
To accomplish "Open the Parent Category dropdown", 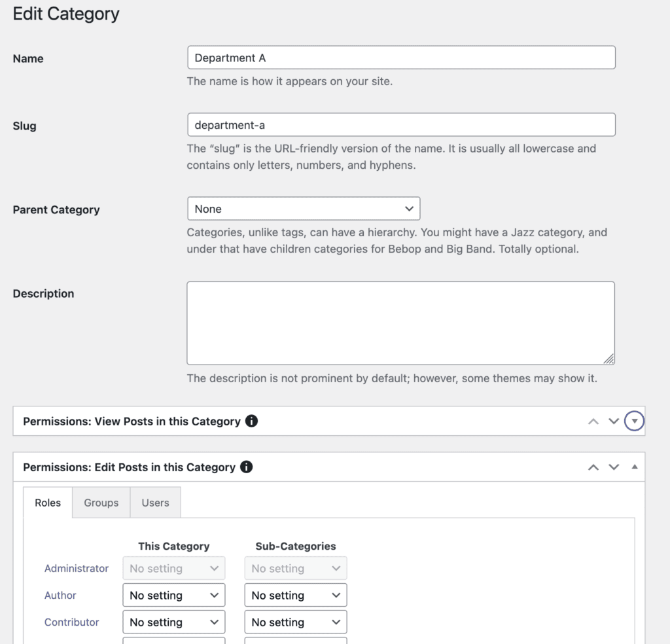I will [304, 208].
